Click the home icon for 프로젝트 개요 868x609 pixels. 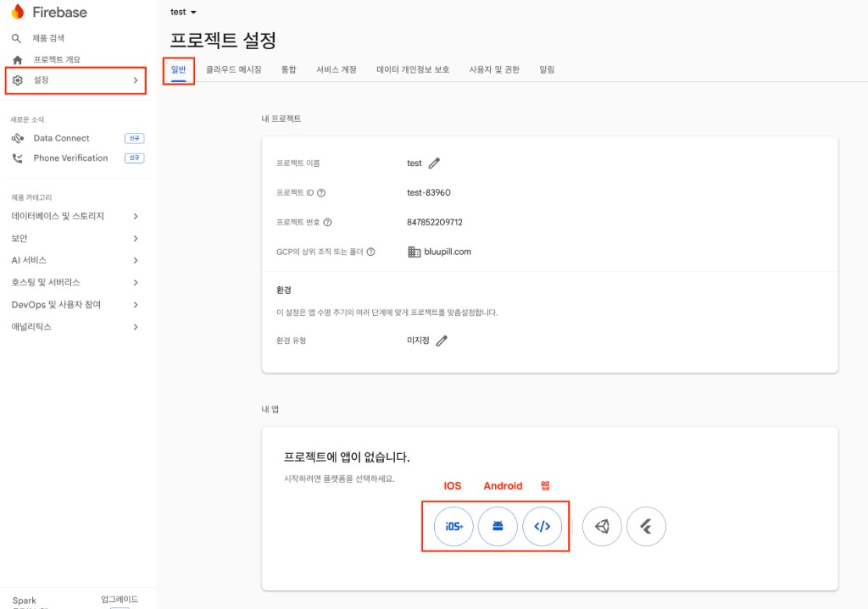18,60
